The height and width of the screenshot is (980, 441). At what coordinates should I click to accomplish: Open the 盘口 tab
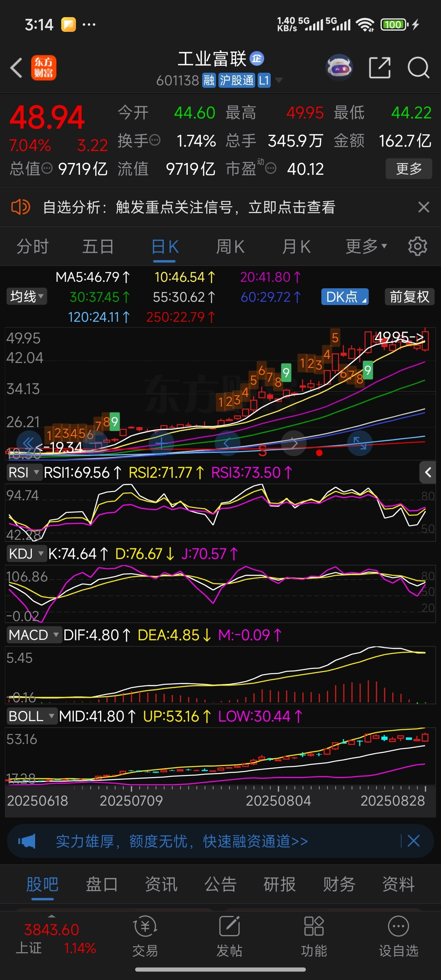(102, 884)
